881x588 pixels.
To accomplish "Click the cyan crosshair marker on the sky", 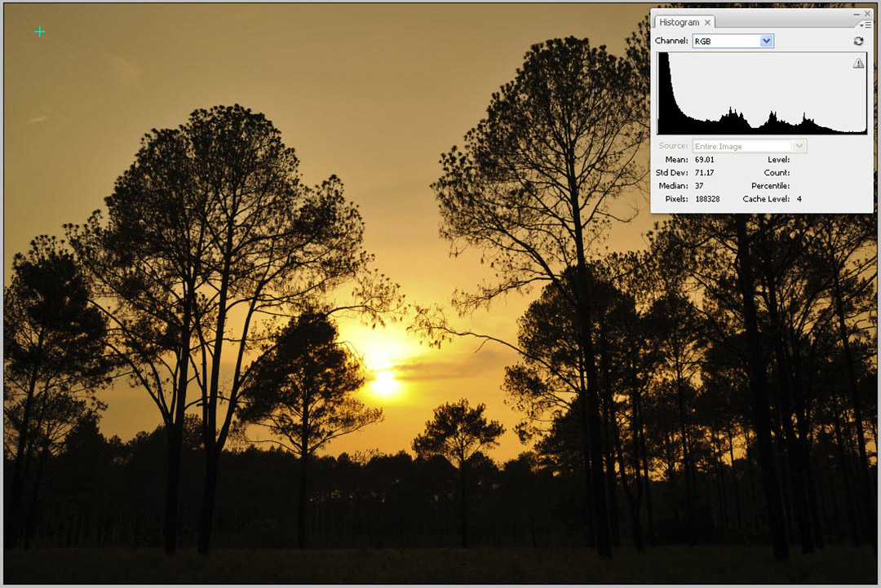I will (39, 32).
